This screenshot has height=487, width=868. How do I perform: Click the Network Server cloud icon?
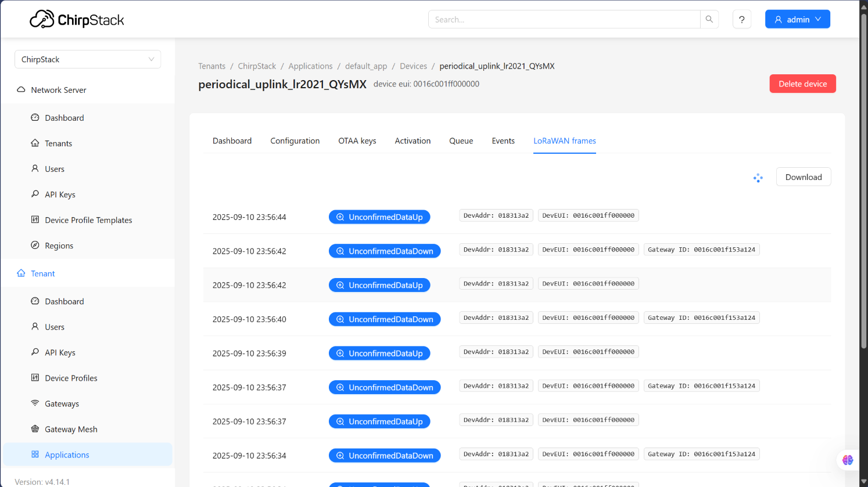(21, 90)
